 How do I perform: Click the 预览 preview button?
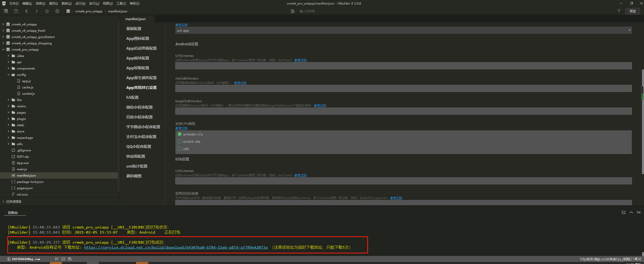(x=633, y=11)
